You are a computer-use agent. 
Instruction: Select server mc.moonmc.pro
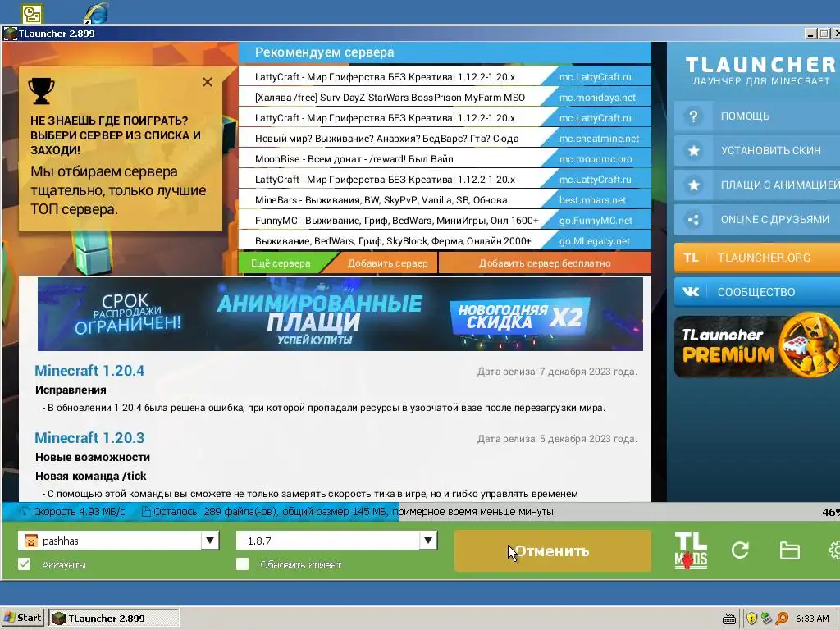click(596, 159)
